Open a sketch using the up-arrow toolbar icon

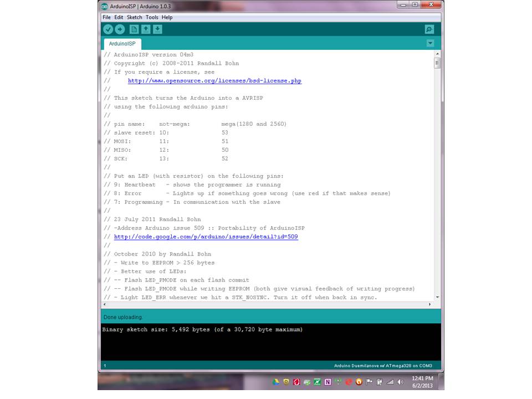146,29
